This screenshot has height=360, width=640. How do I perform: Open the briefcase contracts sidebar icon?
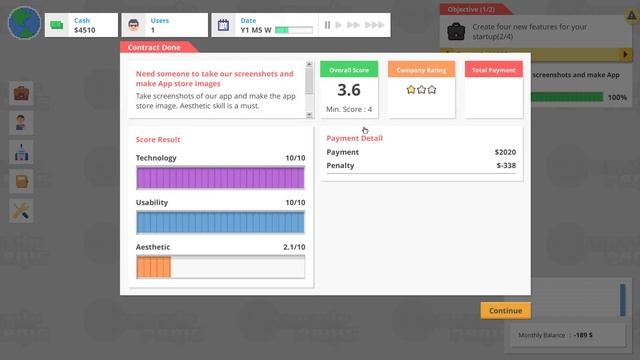(21, 93)
